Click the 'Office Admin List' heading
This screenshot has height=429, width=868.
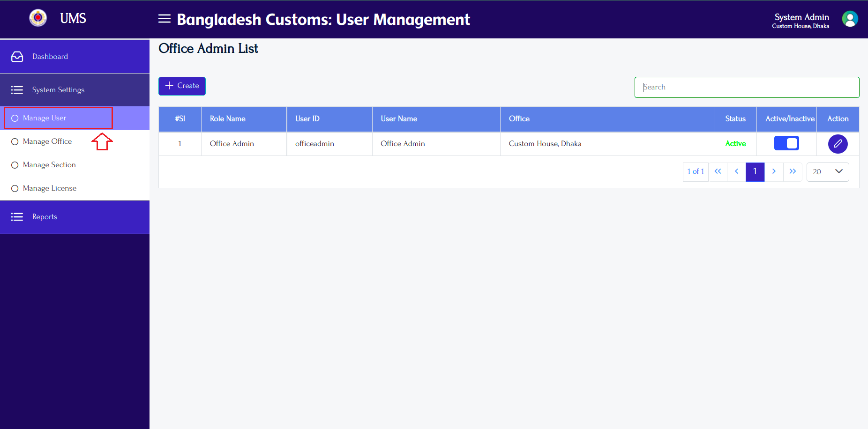point(208,49)
